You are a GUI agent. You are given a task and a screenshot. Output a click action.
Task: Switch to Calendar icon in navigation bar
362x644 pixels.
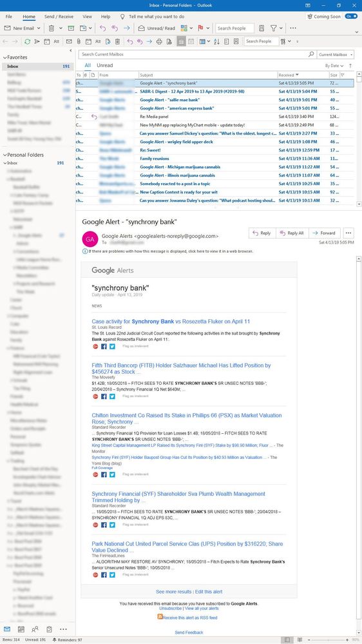tap(21, 629)
